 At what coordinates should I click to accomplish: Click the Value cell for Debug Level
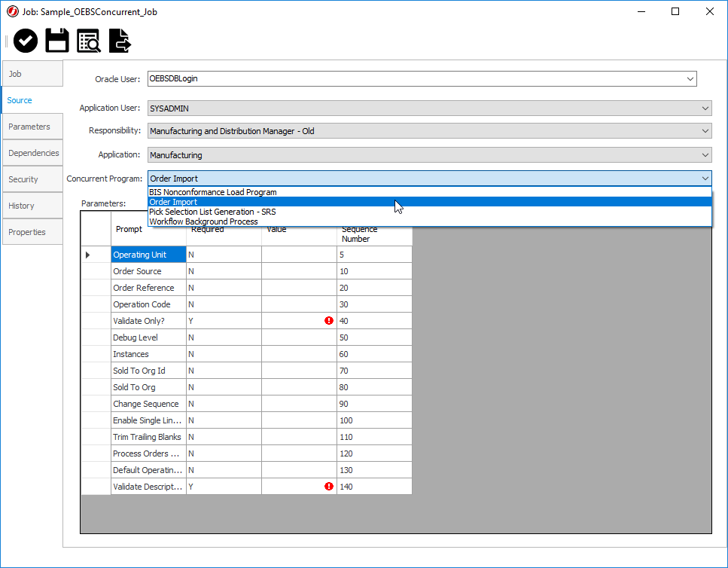[299, 337]
